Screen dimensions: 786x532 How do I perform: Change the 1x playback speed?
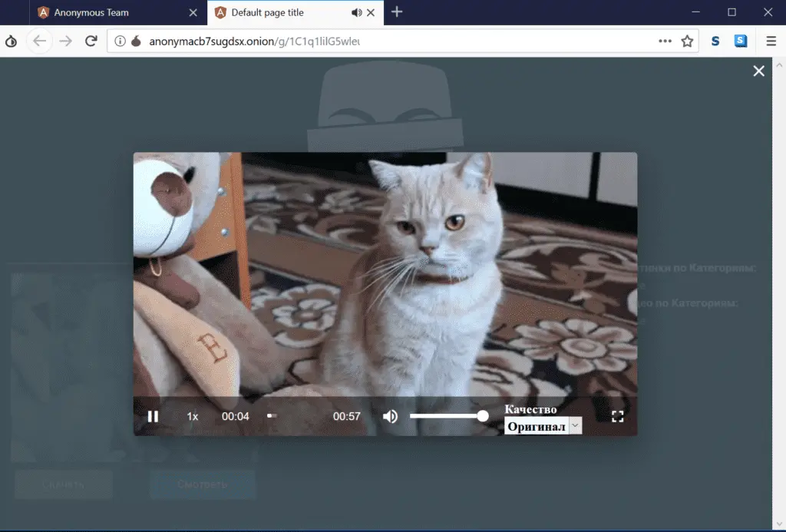tap(193, 416)
